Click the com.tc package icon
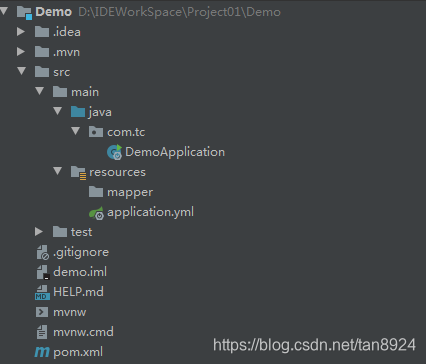426x364 pixels. pyautogui.click(x=96, y=132)
